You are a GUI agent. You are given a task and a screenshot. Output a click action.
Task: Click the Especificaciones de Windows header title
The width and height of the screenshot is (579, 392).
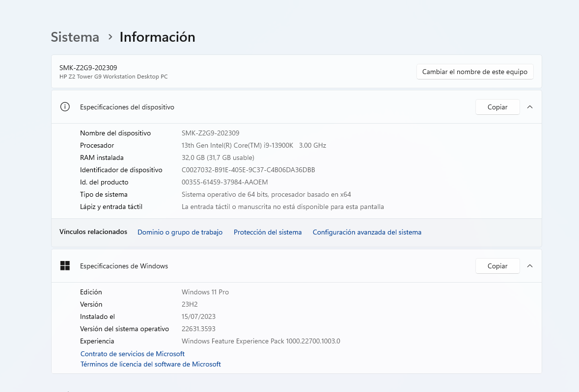(x=124, y=266)
